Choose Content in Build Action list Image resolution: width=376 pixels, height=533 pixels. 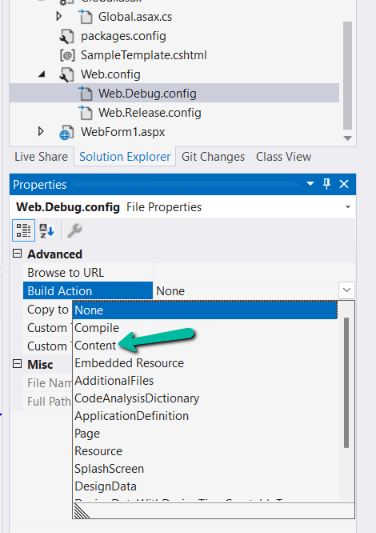[205, 345]
